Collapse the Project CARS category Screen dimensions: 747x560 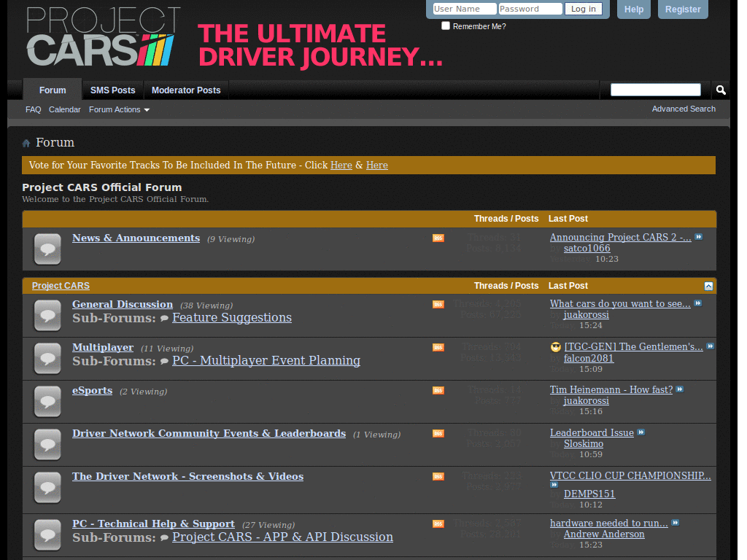coord(708,286)
